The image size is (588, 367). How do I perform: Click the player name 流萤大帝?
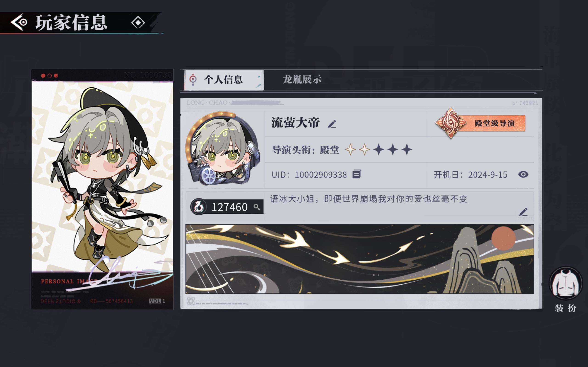pos(295,123)
